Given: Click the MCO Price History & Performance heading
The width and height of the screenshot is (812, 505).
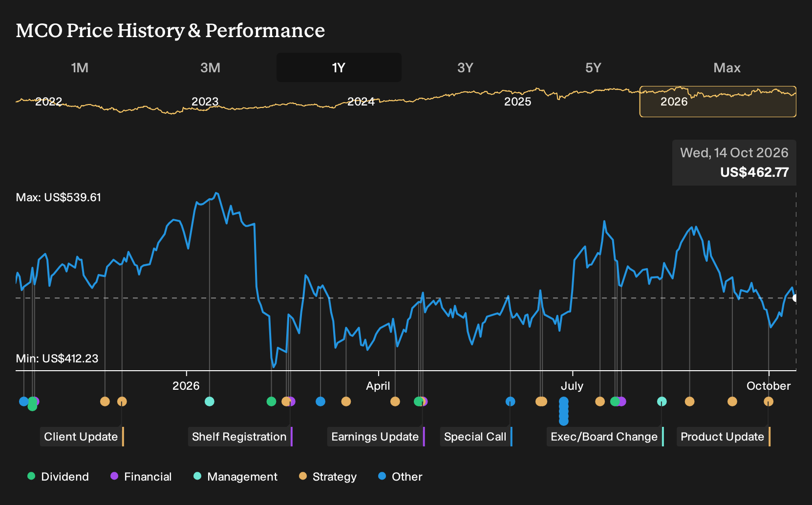Looking at the screenshot, I should pos(171,30).
